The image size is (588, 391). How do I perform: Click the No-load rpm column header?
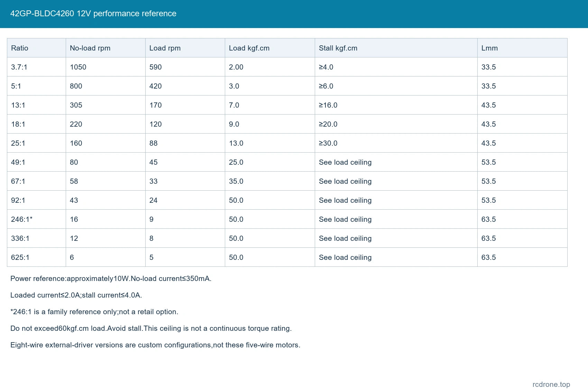pos(105,48)
